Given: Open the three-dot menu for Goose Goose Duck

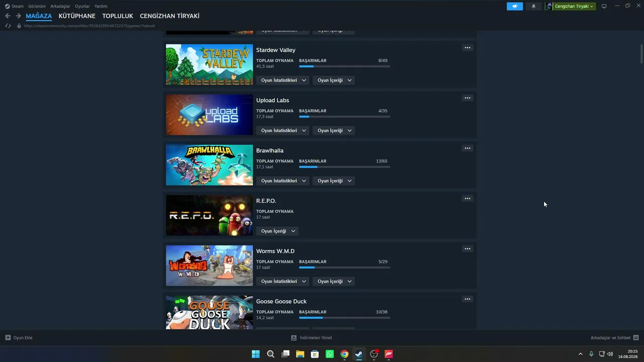Looking at the screenshot, I should 467,299.
